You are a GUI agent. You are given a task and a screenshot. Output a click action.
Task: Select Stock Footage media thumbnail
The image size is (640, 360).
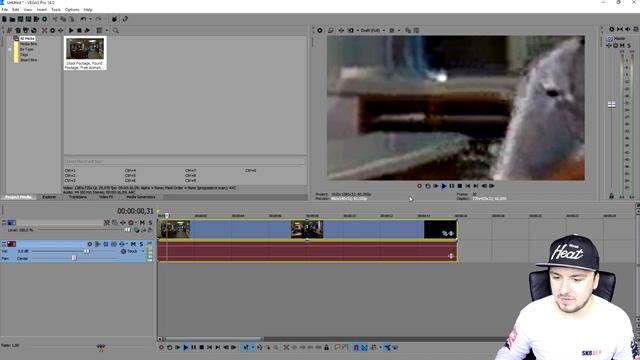coord(85,53)
